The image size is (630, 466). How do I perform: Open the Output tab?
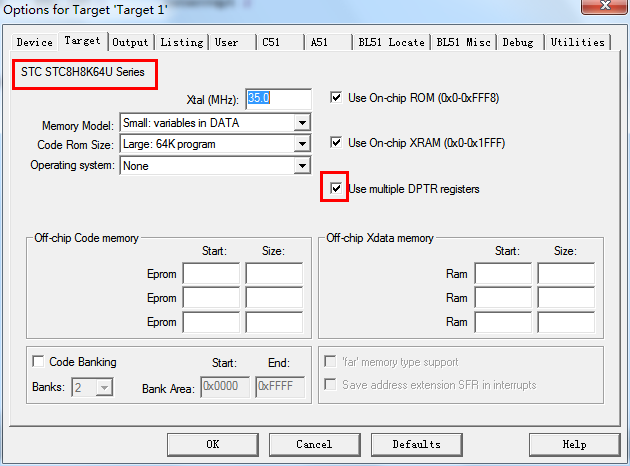tap(130, 42)
